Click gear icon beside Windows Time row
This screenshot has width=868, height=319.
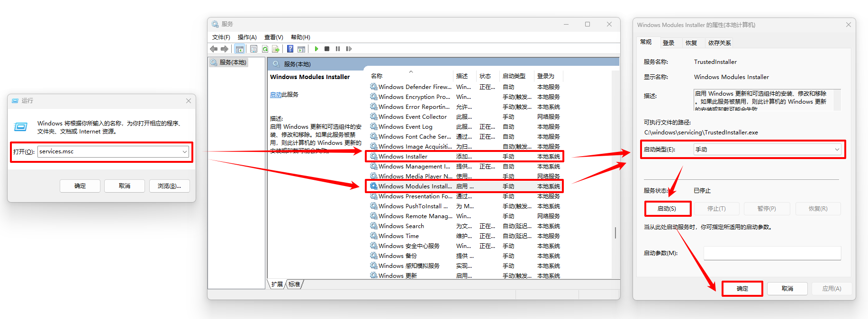tap(374, 236)
